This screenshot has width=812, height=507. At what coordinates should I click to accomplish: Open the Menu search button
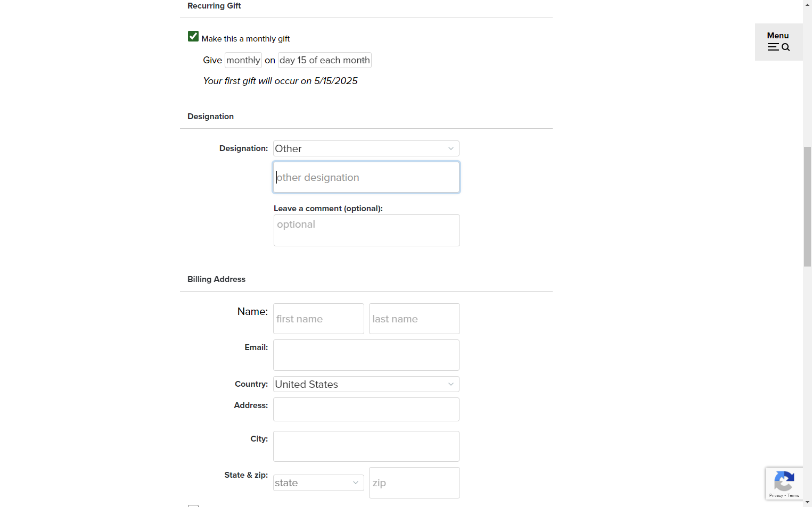778,41
